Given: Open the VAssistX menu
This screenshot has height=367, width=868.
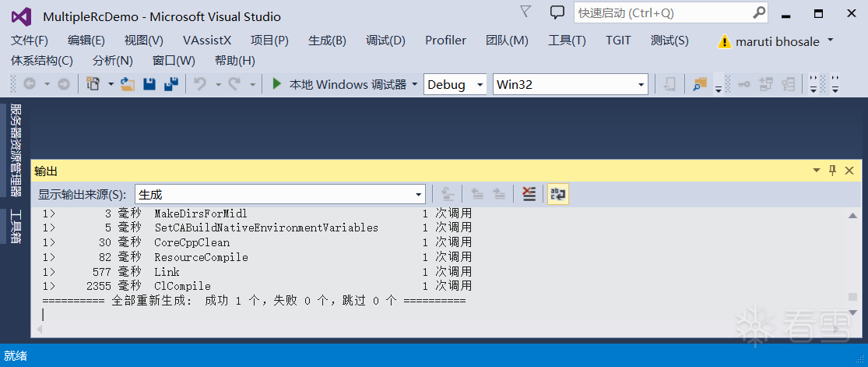Looking at the screenshot, I should tap(207, 41).
